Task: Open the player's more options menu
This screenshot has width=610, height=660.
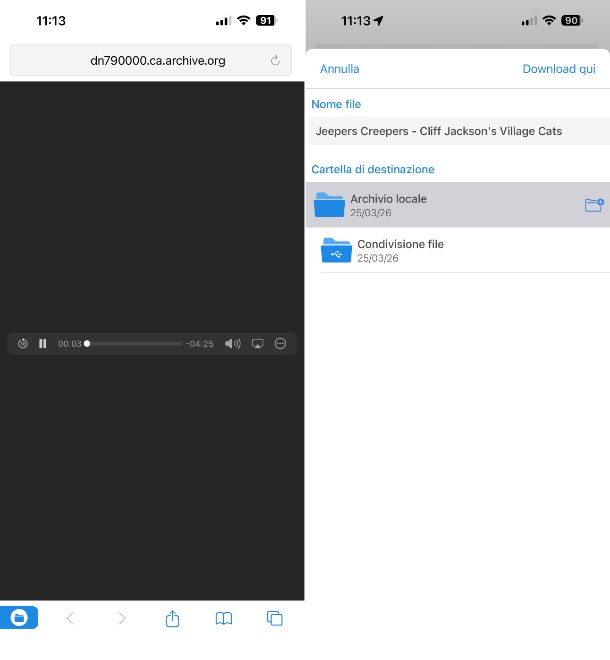Action: [280, 344]
